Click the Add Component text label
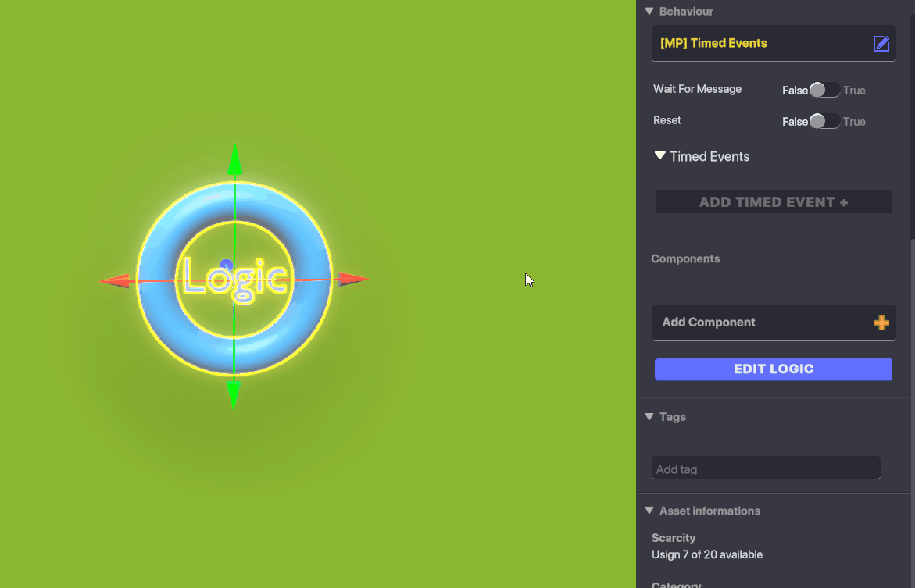Image resolution: width=915 pixels, height=588 pixels. pyautogui.click(x=708, y=323)
